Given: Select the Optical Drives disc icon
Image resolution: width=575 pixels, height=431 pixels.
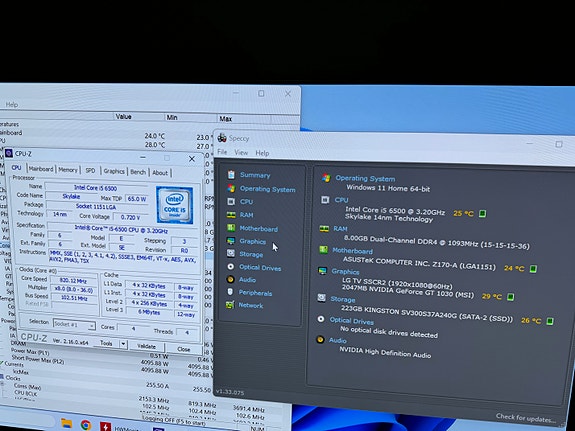Looking at the screenshot, I should [x=230, y=267].
